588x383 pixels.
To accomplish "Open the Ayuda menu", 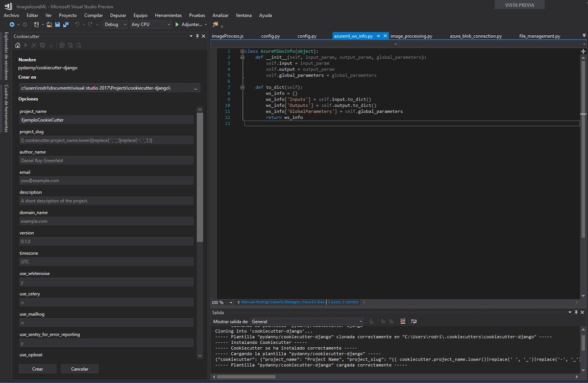I will 266,15.
